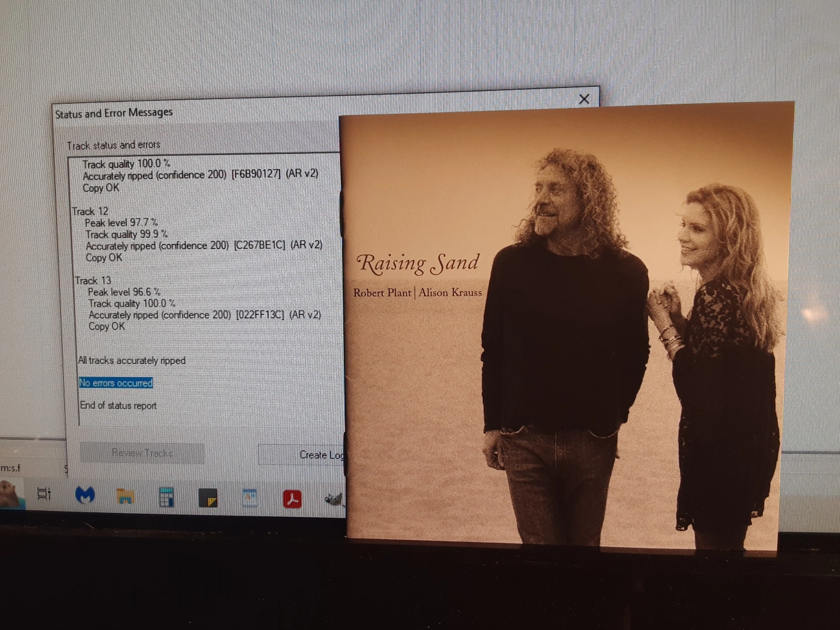The width and height of the screenshot is (840, 630).
Task: Launch Malwarebytes from the taskbar
Action: point(85,495)
